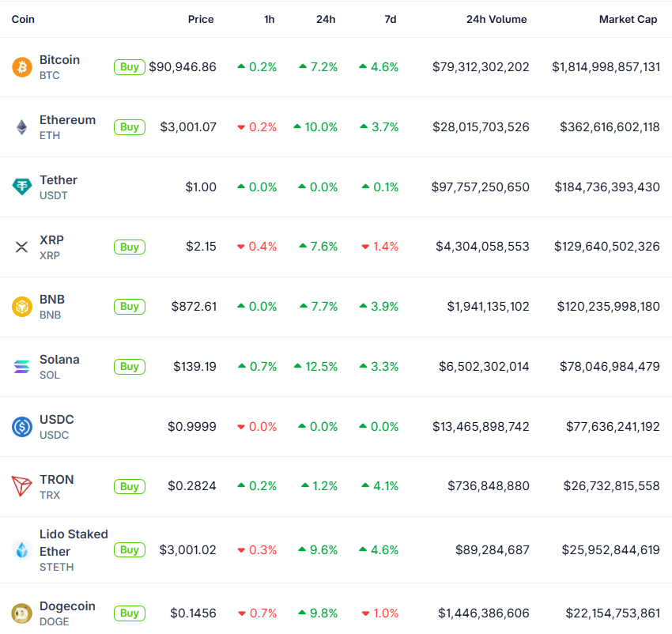This screenshot has height=634, width=672.
Task: Open the Ethereum coin name link
Action: pos(67,120)
